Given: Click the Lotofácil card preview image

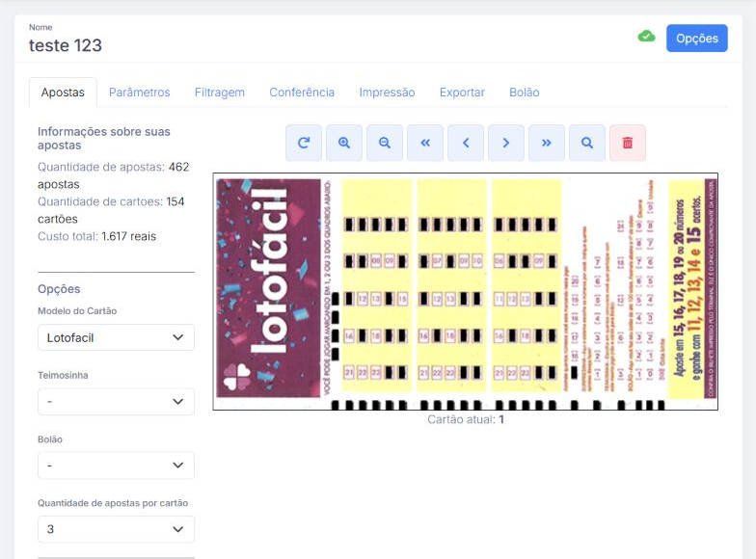Looking at the screenshot, I should pos(465,291).
